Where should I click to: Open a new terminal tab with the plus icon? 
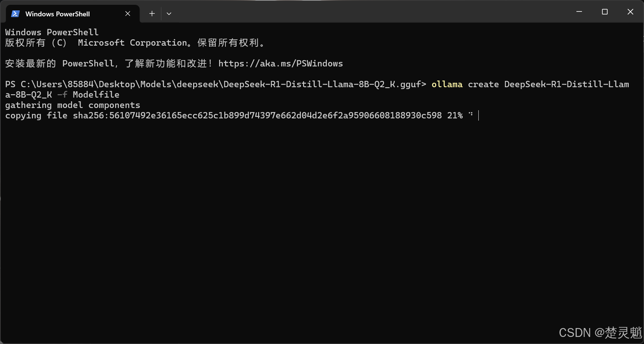(152, 14)
